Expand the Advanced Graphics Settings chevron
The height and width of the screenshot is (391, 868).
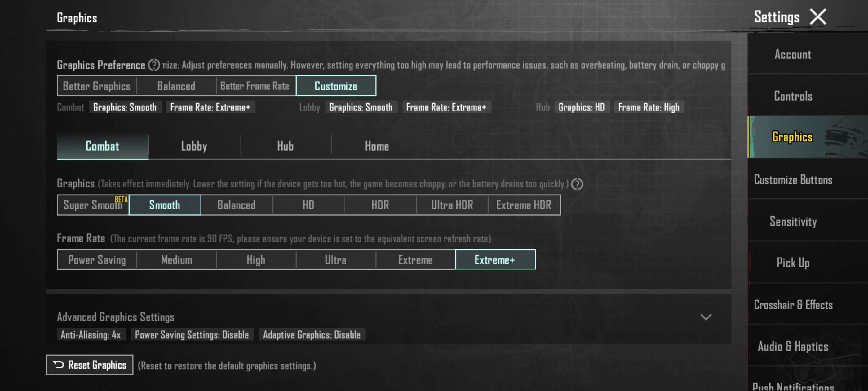pyautogui.click(x=706, y=317)
